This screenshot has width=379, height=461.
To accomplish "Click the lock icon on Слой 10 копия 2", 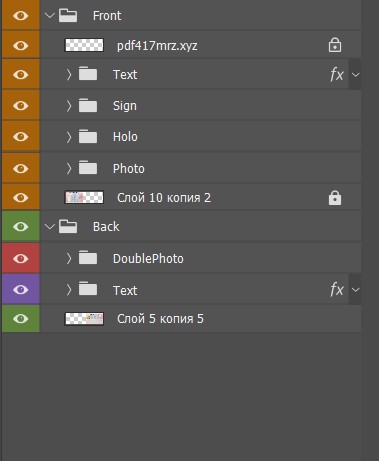I will (335, 198).
